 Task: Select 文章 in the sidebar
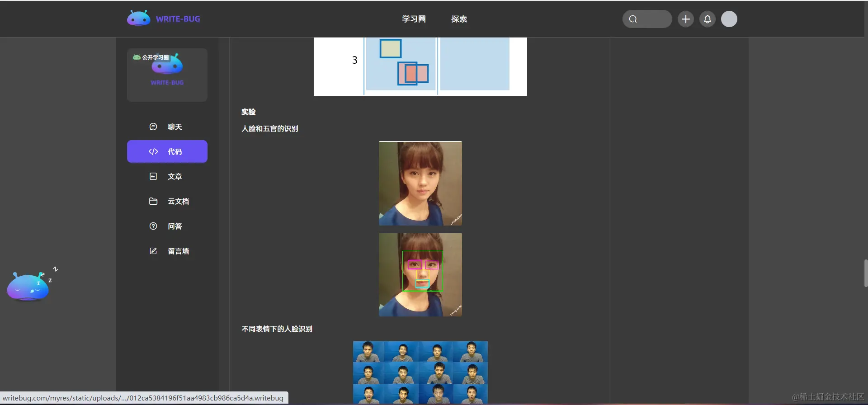pos(167,176)
